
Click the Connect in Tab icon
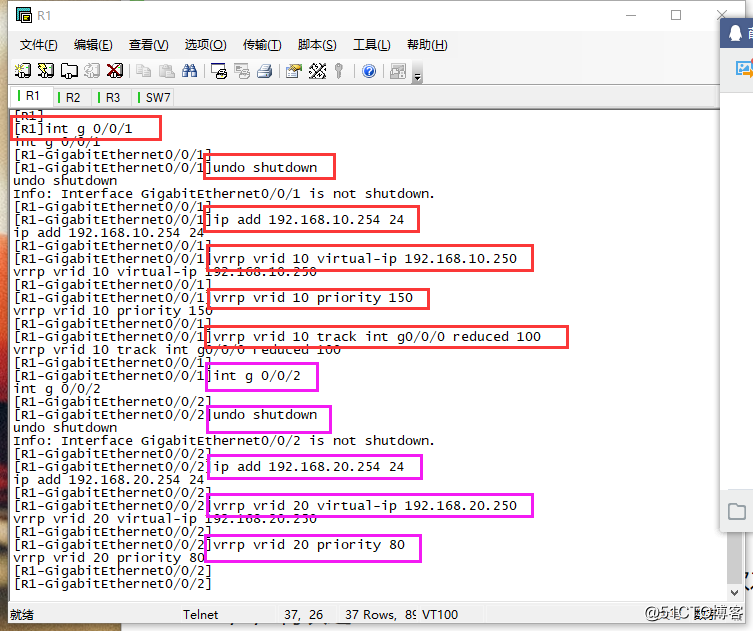[x=69, y=71]
